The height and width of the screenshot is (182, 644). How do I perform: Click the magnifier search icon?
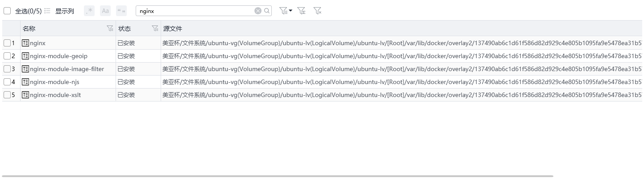pos(267,11)
